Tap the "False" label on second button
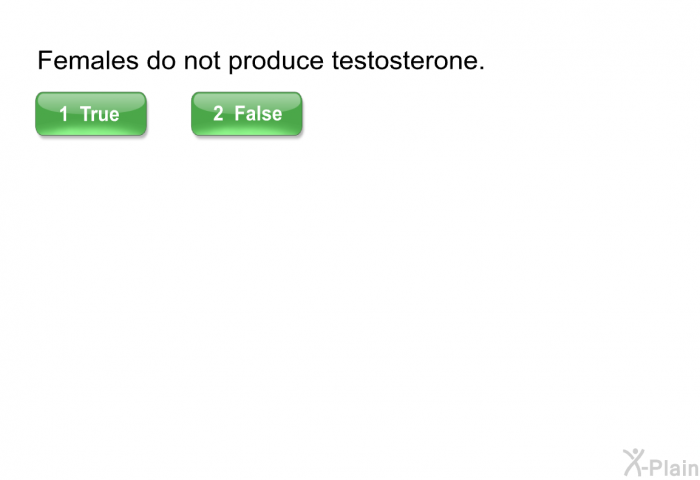 click(x=258, y=114)
